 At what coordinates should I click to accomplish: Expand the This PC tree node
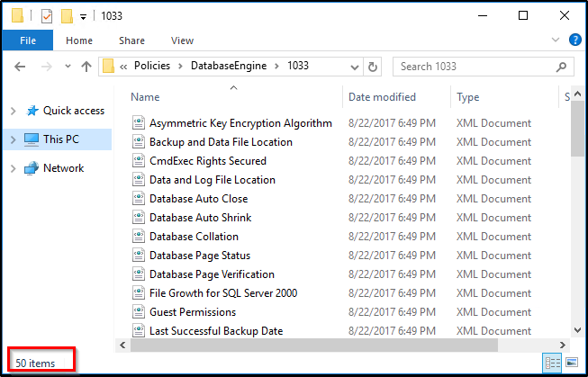click(x=14, y=139)
